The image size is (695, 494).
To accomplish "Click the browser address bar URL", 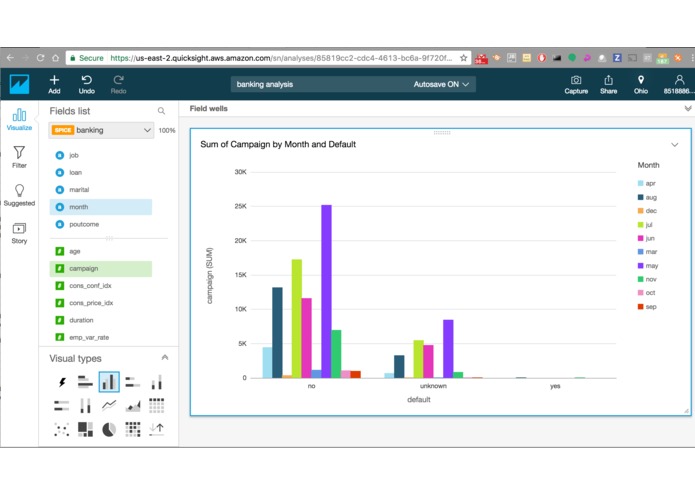I will (281, 58).
